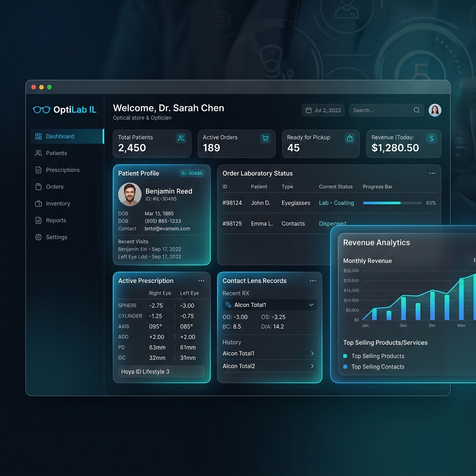
Task: Open the user avatar in the header
Action: point(435,110)
